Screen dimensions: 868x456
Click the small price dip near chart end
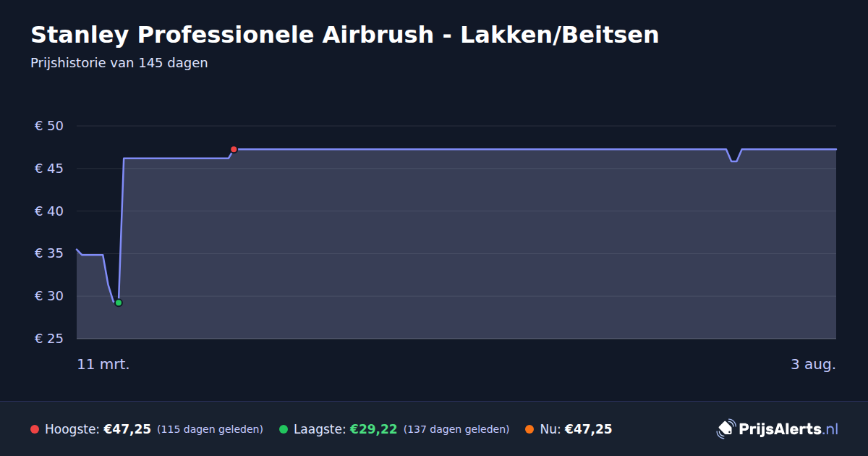pyautogui.click(x=734, y=158)
